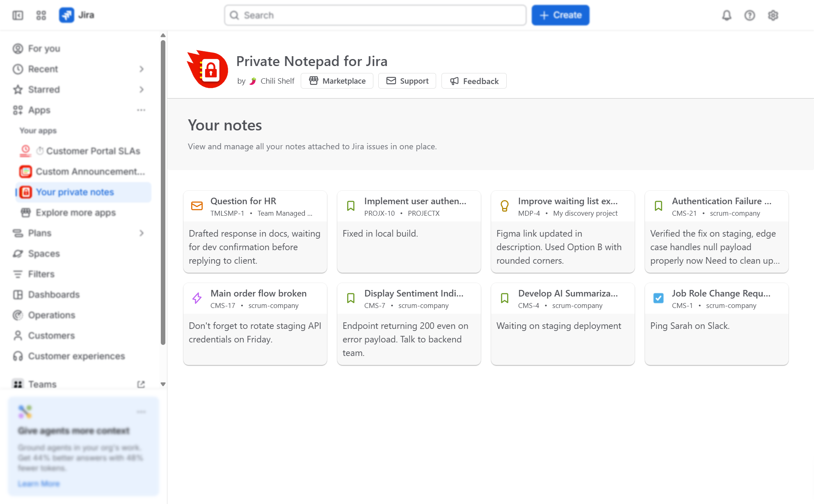The height and width of the screenshot is (504, 814).
Task: Collapse the sidebar with the panel icon
Action: pyautogui.click(x=18, y=15)
